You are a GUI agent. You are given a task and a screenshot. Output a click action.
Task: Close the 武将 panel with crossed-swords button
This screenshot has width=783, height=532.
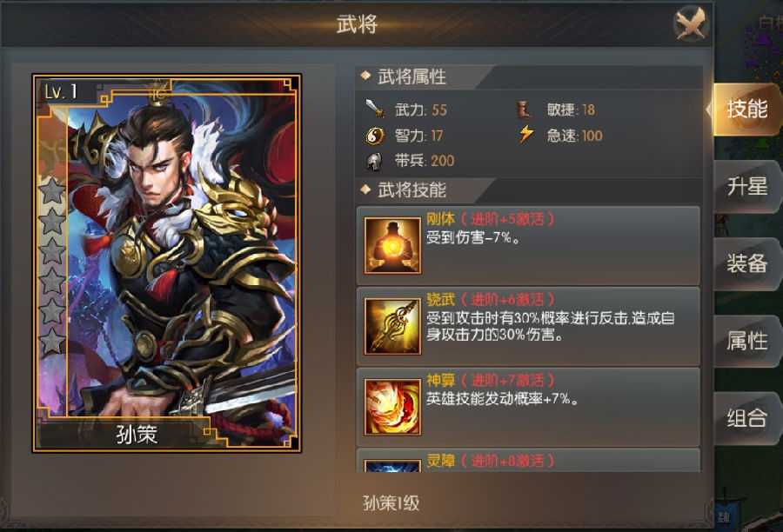pos(691,23)
